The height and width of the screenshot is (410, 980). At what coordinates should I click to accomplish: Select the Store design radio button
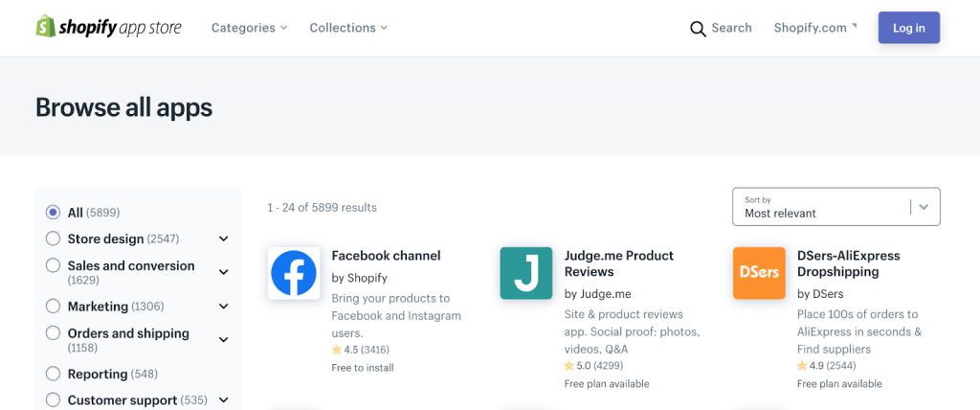(x=54, y=239)
